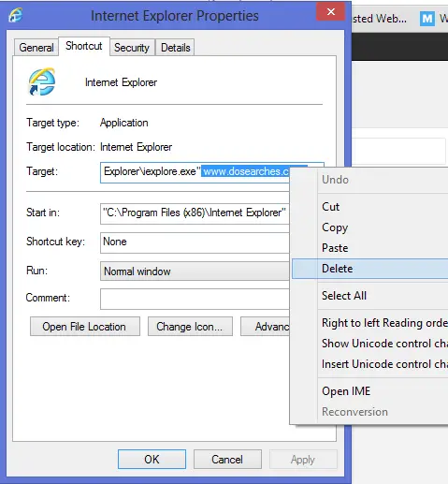Click the Shortcut key field
The height and width of the screenshot is (484, 448).
click(195, 242)
